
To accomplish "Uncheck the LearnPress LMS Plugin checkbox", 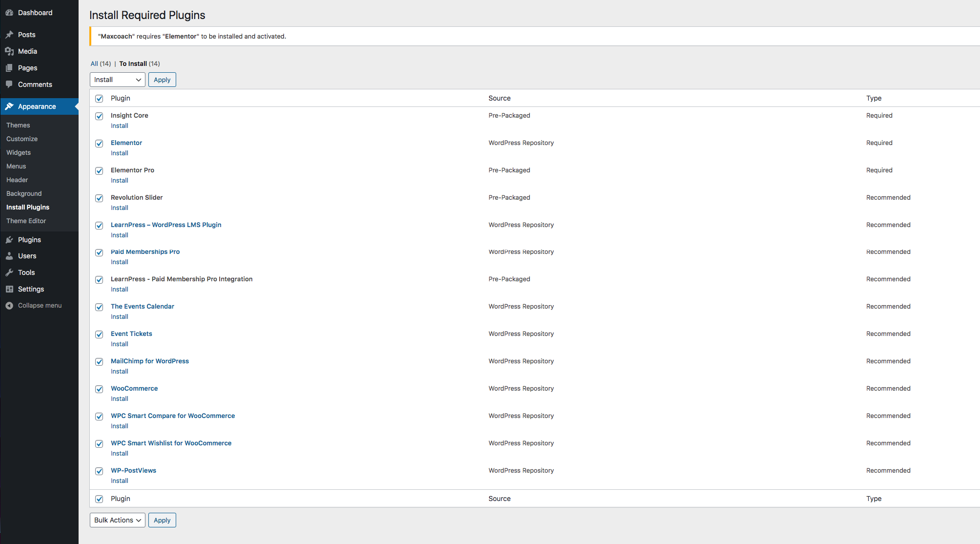I will tap(99, 226).
